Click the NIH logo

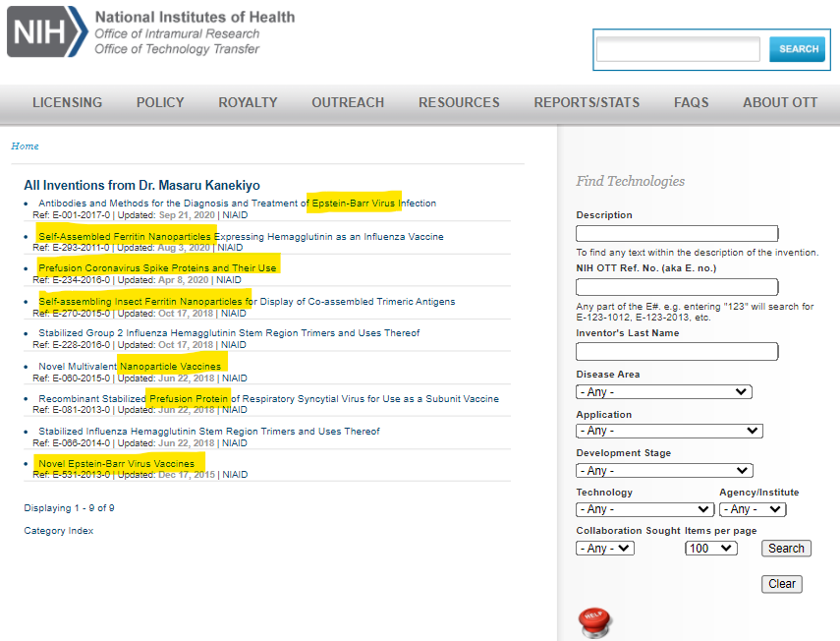pyautogui.click(x=47, y=31)
